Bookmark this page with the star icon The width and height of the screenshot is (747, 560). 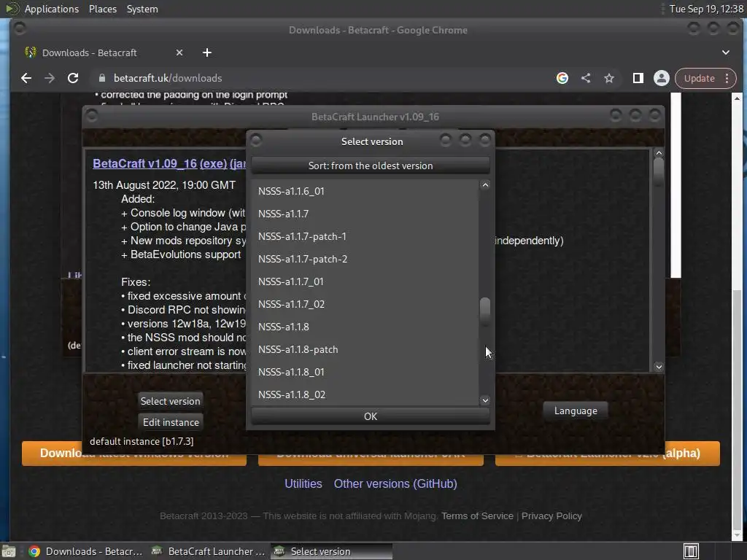(609, 78)
